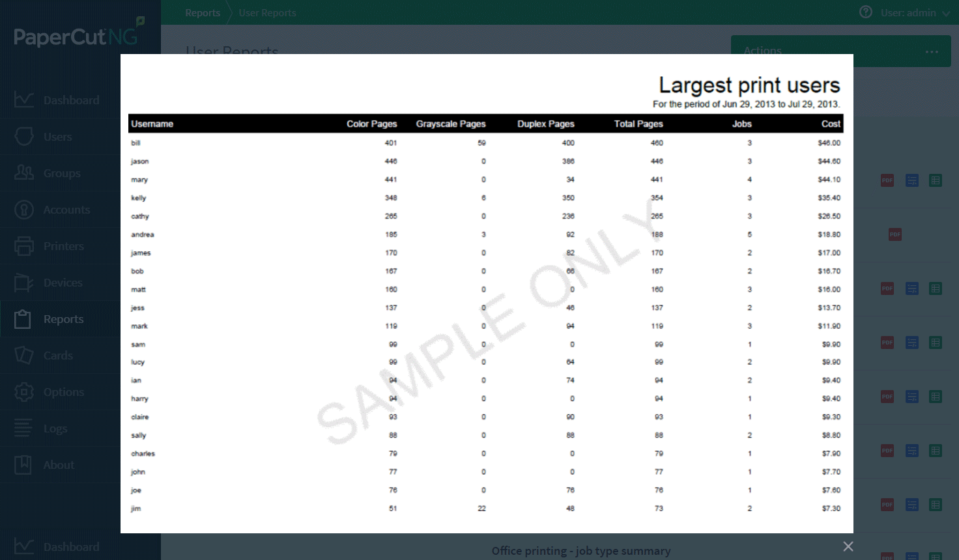Click the Jobs column header
The width and height of the screenshot is (959, 560).
point(742,124)
